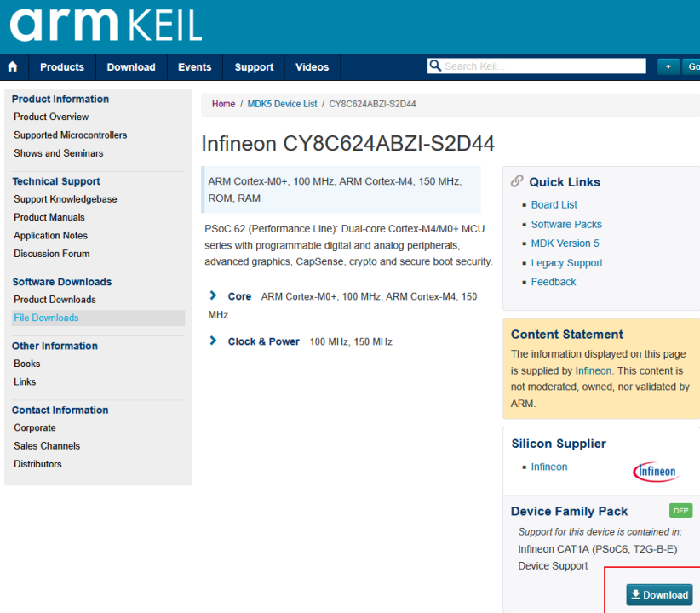Click the Clock & Power label
Image resolution: width=700 pixels, height=613 pixels.
[263, 341]
